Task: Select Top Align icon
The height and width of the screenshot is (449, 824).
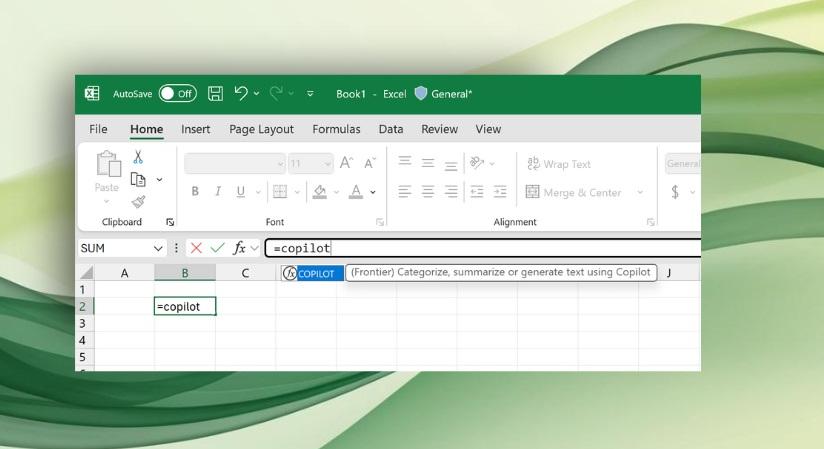Action: click(x=405, y=161)
